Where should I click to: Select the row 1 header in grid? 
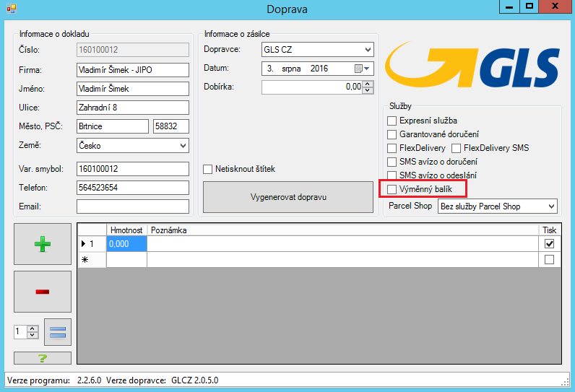point(92,243)
